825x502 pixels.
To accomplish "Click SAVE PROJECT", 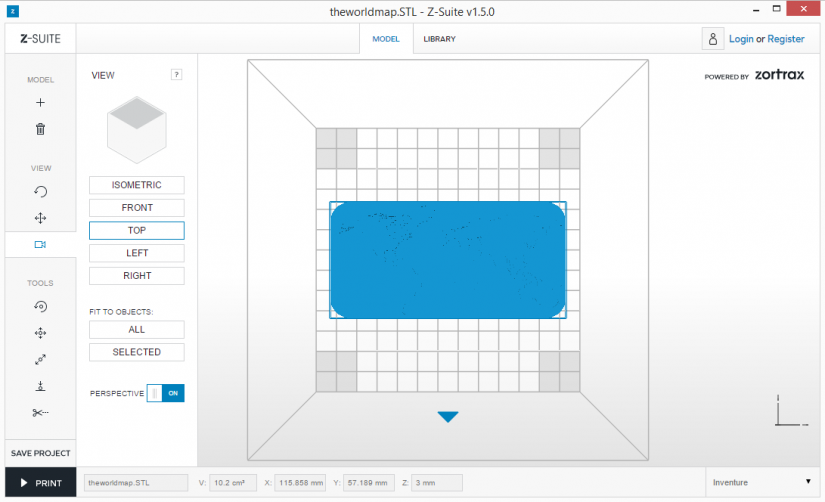I will point(41,453).
